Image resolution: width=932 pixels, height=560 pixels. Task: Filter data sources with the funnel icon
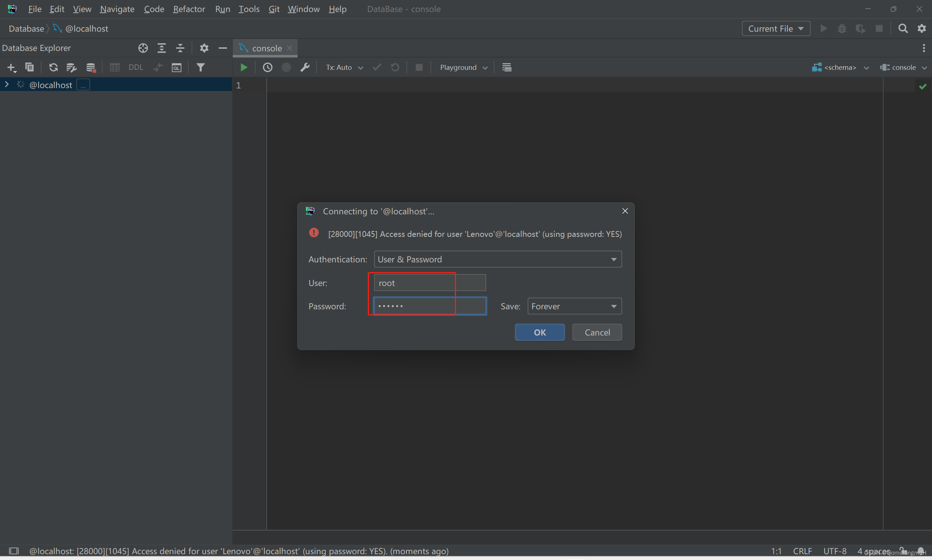tap(201, 67)
